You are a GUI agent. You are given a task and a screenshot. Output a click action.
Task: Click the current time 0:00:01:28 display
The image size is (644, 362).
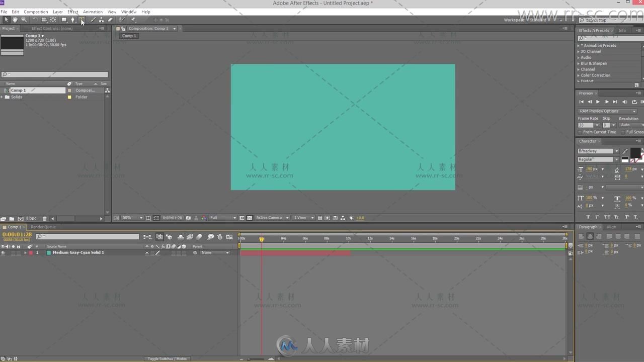point(17,235)
